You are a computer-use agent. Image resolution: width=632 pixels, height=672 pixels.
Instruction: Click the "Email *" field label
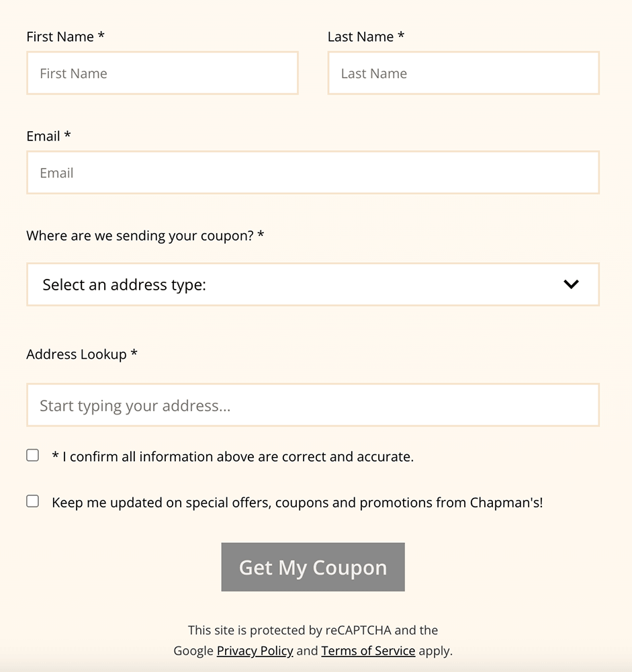coord(48,136)
